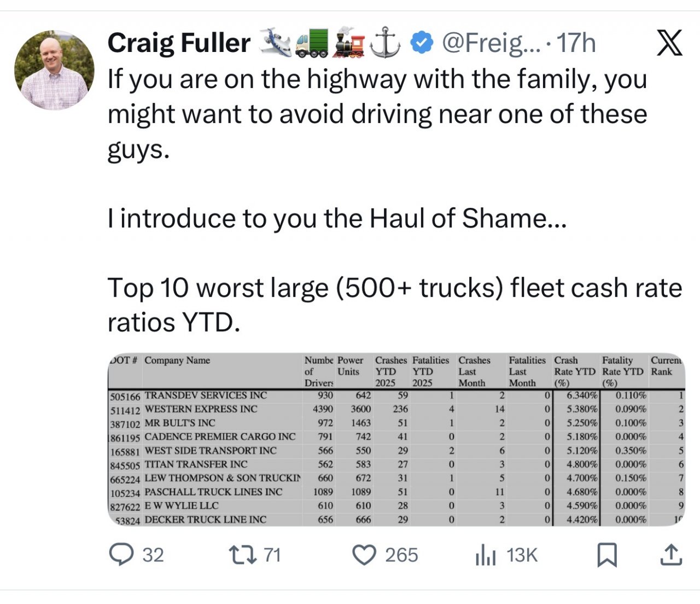Click the 13K views count
This screenshot has width=700, height=604.
[522, 555]
